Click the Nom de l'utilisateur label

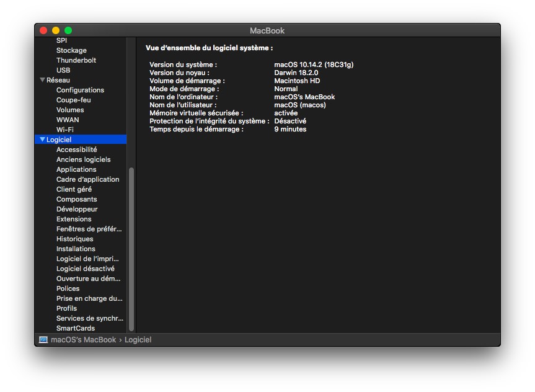[183, 105]
